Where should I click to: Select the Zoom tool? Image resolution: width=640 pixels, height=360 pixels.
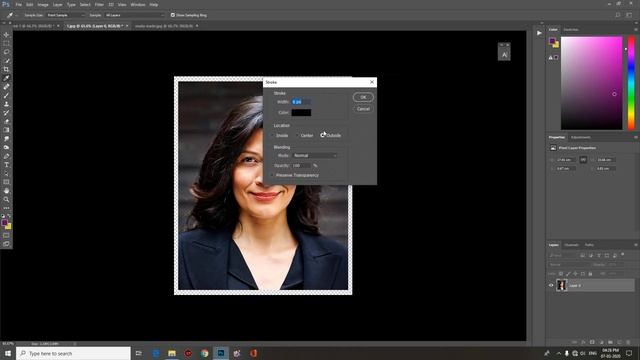pos(6,200)
